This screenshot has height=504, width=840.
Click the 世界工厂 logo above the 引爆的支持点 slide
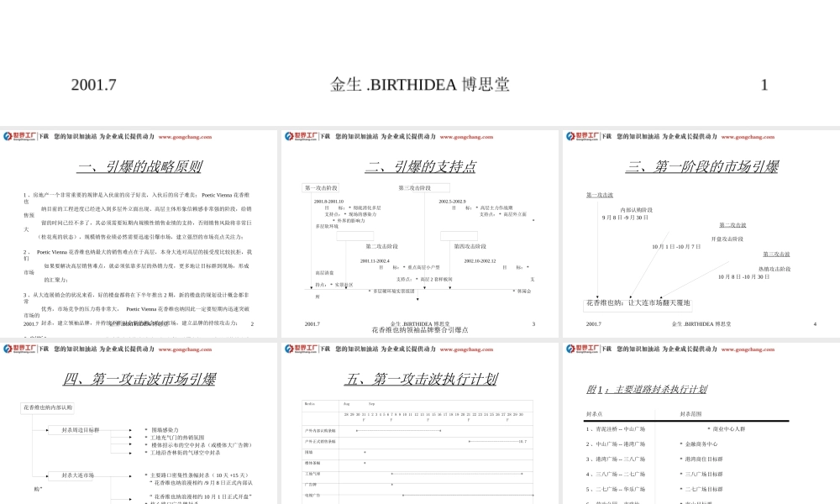(x=301, y=137)
